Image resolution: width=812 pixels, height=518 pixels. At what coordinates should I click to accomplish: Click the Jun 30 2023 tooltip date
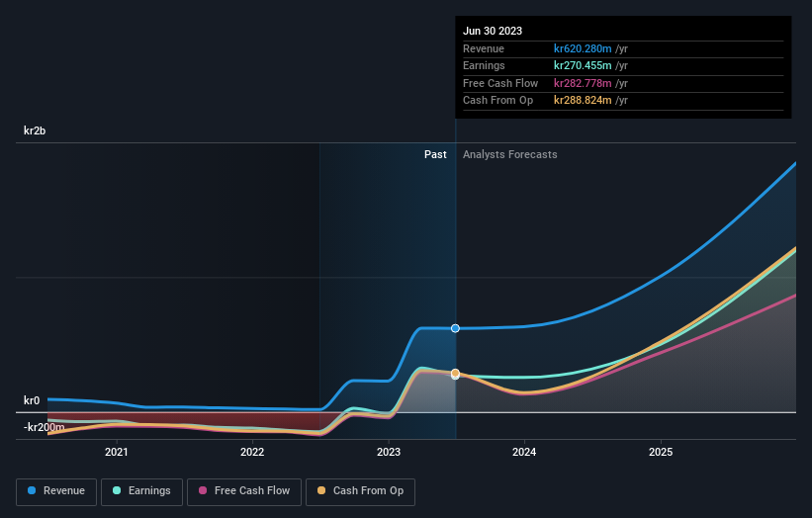coord(493,31)
